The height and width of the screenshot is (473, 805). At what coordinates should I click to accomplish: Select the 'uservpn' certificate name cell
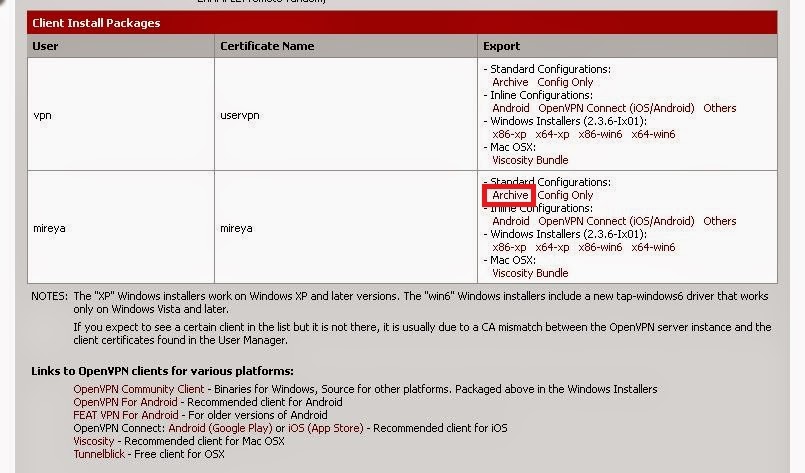(346, 115)
